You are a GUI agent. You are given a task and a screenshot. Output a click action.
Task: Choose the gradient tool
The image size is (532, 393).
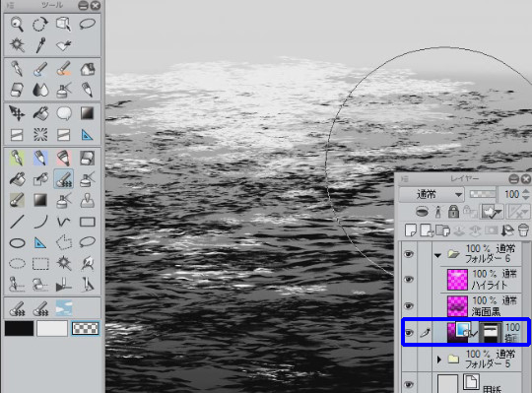click(87, 113)
